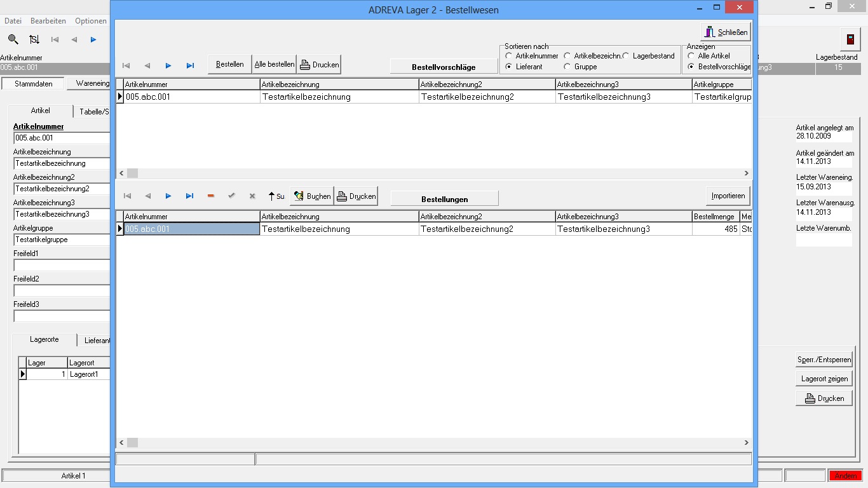This screenshot has height=488, width=868.
Task: Delete Bestellungen record with red minus icon
Action: (x=211, y=196)
